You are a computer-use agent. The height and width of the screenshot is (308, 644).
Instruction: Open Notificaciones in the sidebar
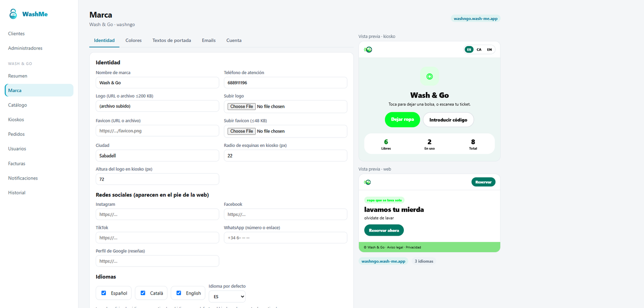pos(39,178)
